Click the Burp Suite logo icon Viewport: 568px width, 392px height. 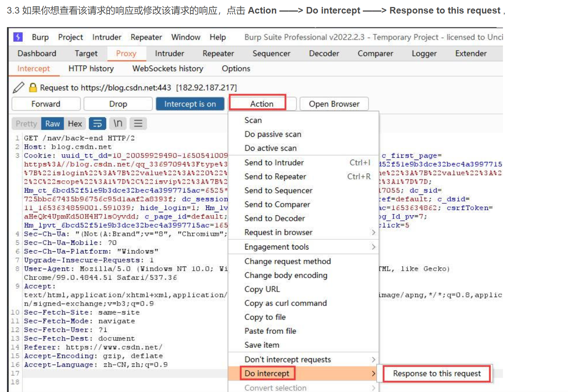[x=18, y=37]
